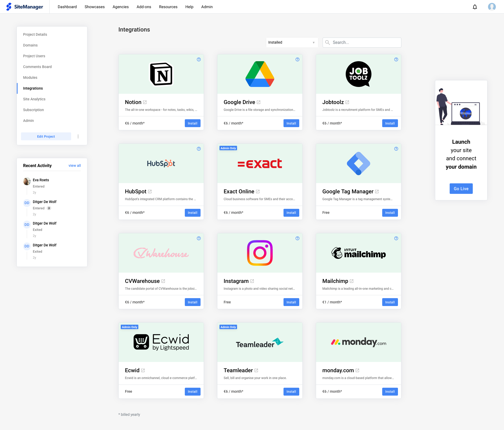Click the SiteManager logo
504x430 pixels.
click(25, 7)
